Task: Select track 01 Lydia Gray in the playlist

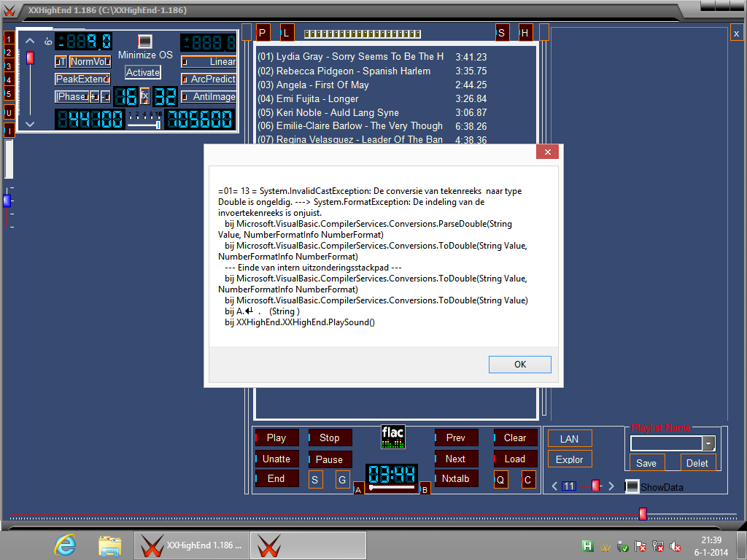Action: [x=372, y=57]
